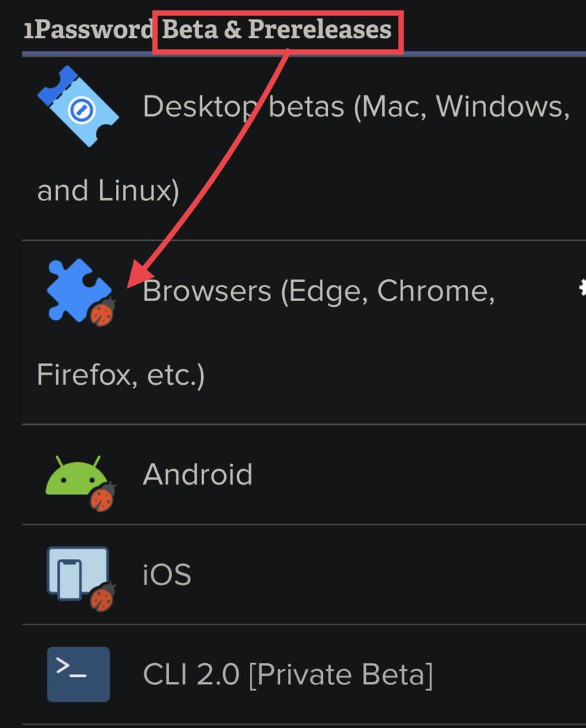Click the Desktop betas ticket icon
The height and width of the screenshot is (728, 586).
click(78, 106)
